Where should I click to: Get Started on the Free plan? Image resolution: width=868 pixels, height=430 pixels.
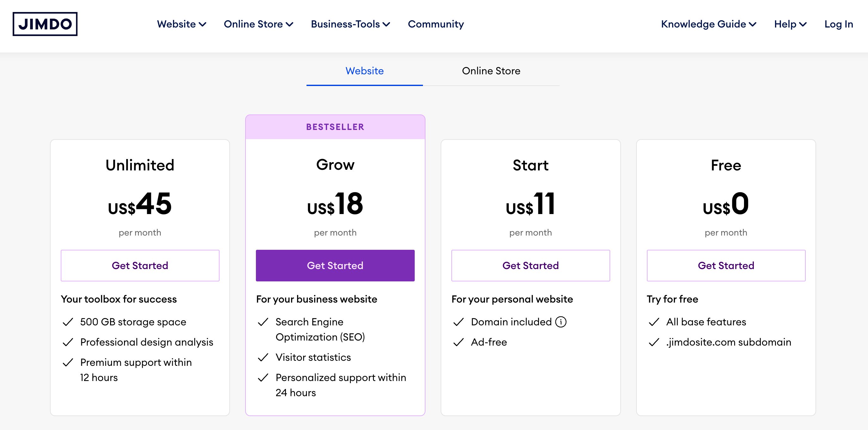pos(726,265)
